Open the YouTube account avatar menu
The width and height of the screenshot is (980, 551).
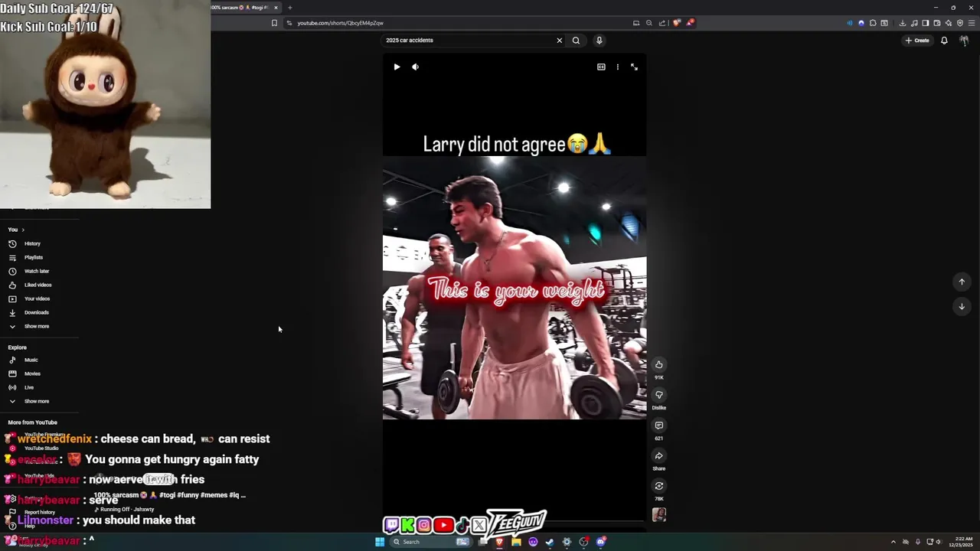point(964,41)
